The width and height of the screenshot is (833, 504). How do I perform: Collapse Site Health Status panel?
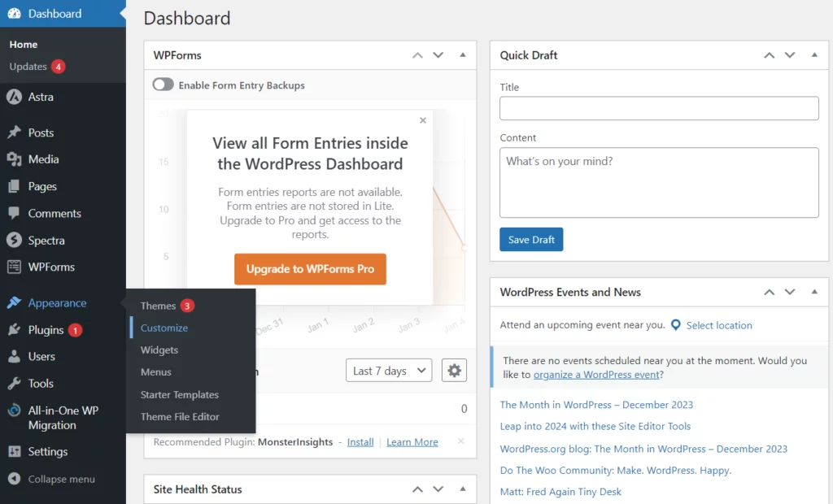point(463,489)
